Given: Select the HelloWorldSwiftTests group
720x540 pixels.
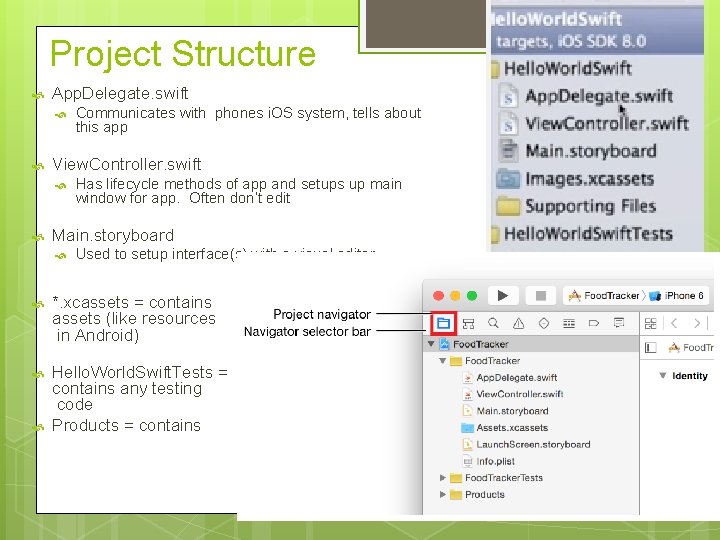Looking at the screenshot, I should pos(588,234).
